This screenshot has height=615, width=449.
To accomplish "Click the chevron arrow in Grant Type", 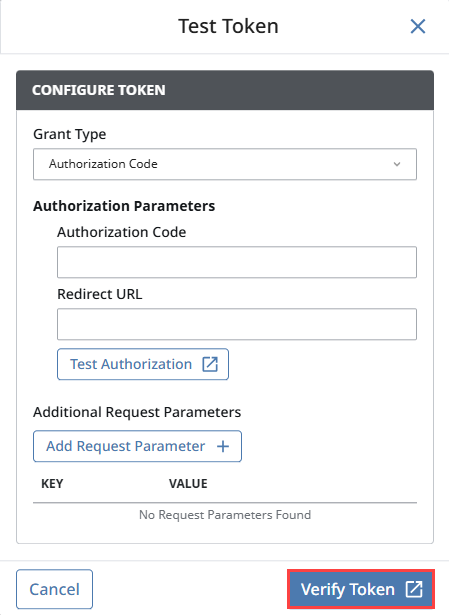I will [397, 164].
